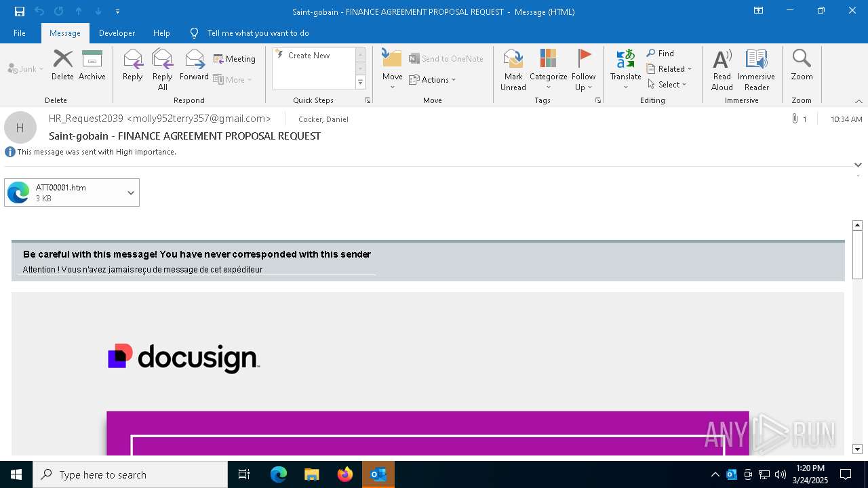Start Read Aloud
868x488 pixels.
point(722,70)
